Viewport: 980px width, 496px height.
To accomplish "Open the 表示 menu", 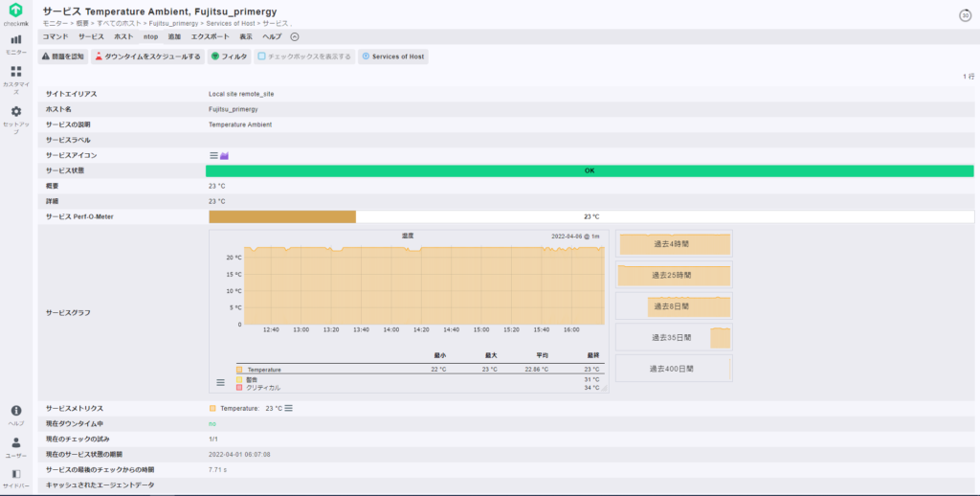I will pos(246,37).
